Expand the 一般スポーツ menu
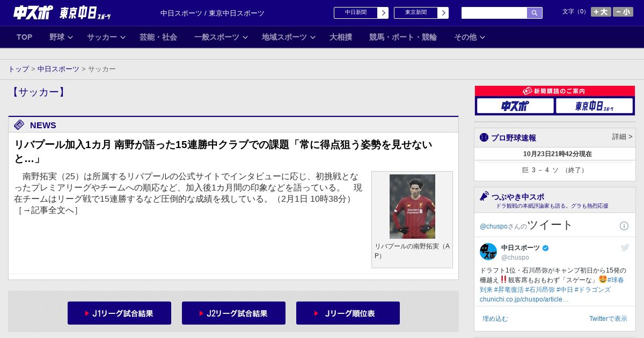 221,37
